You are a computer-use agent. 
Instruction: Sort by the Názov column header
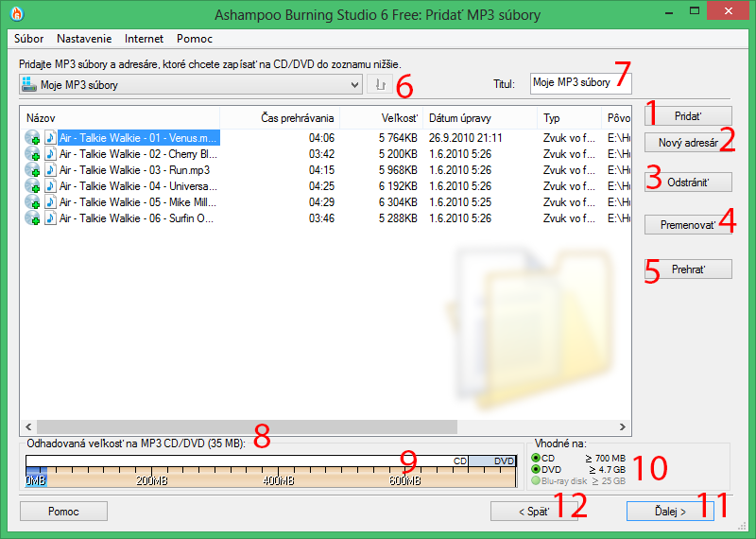click(120, 118)
